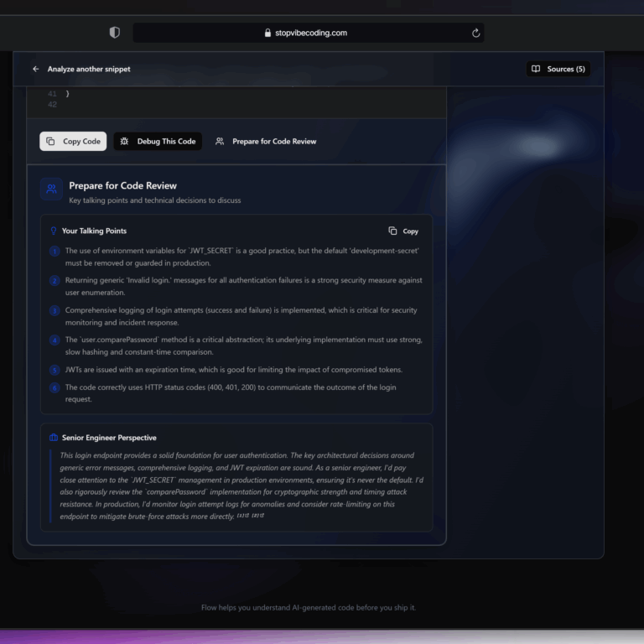Viewport: 644px width, 644px height.
Task: Open citation reference [2] link
Action: coord(257,516)
